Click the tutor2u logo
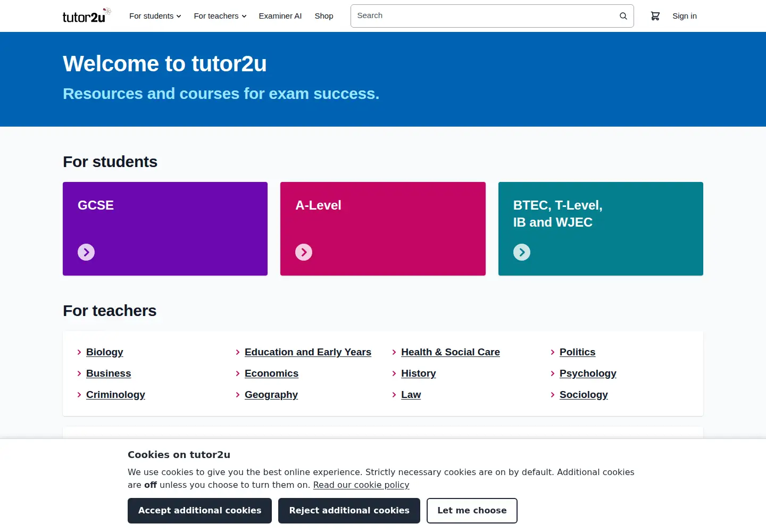 (x=87, y=16)
